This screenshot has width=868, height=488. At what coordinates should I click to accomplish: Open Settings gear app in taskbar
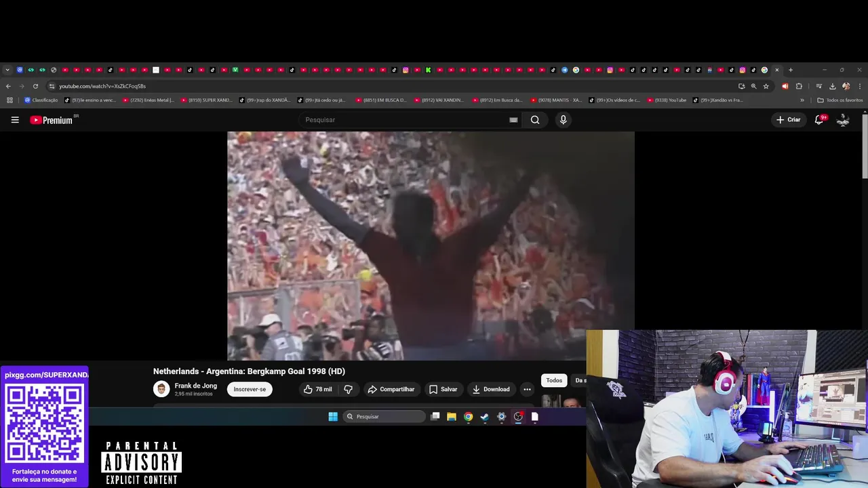pyautogui.click(x=502, y=417)
